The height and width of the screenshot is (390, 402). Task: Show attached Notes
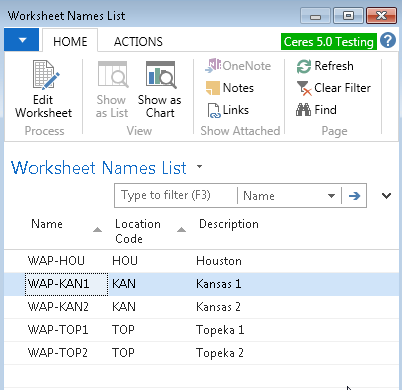230,88
